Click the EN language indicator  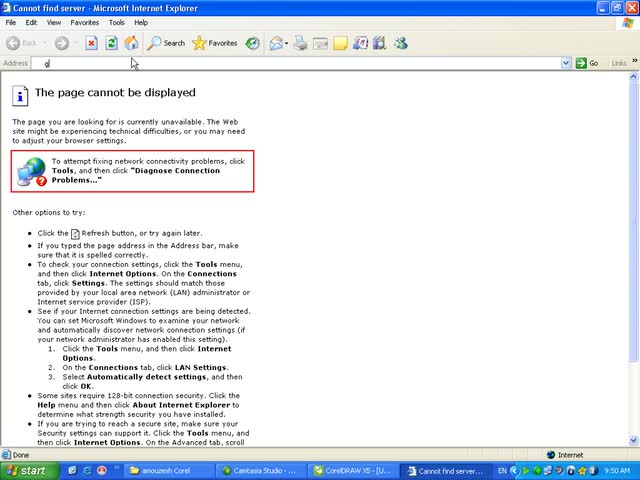502,471
